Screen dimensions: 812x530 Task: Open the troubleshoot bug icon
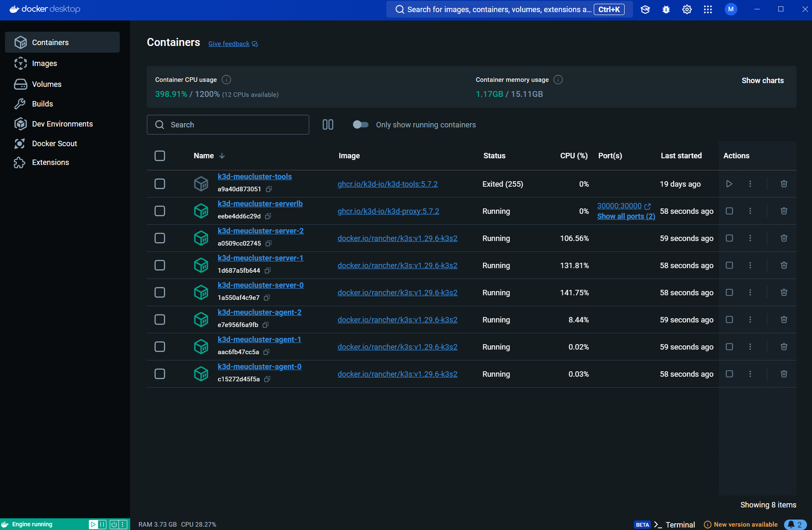pos(666,10)
